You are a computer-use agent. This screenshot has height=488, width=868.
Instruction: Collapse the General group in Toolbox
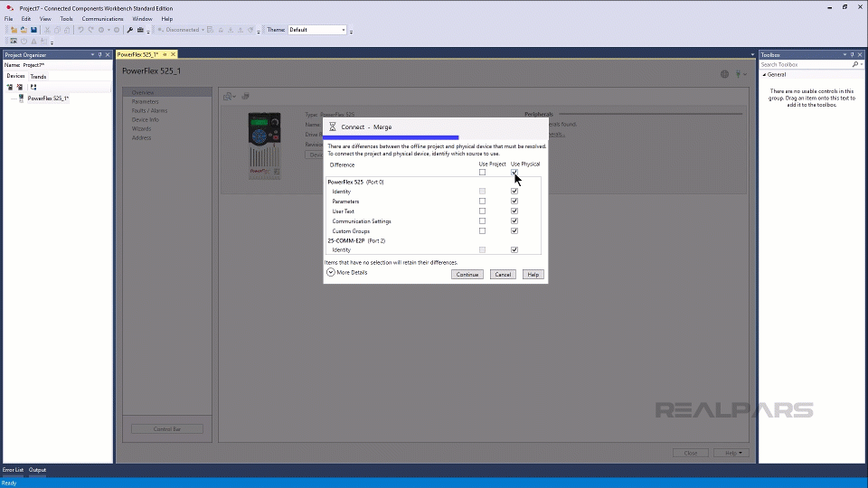point(765,75)
